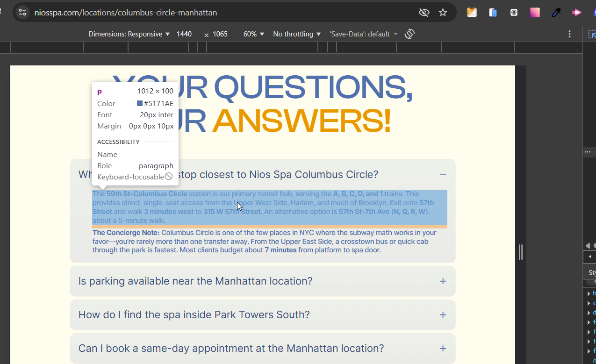Screen dimensions: 596x364
Task: Click the highlighted paragraph about 59th St–Columbus Circle
Action: (270, 207)
